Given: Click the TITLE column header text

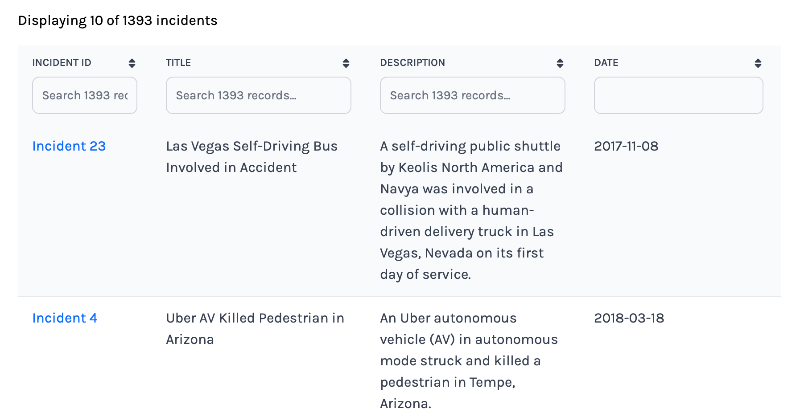Looking at the screenshot, I should tap(178, 63).
